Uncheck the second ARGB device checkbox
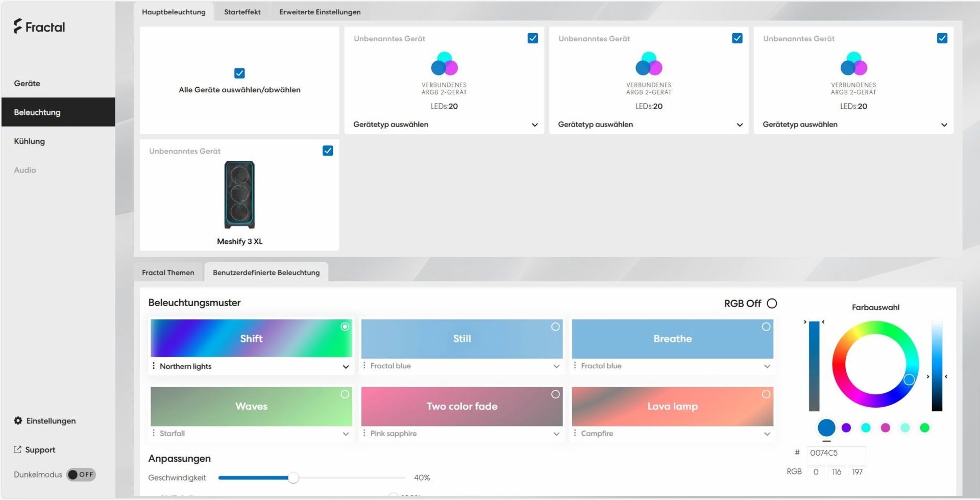980x500 pixels. click(x=737, y=38)
